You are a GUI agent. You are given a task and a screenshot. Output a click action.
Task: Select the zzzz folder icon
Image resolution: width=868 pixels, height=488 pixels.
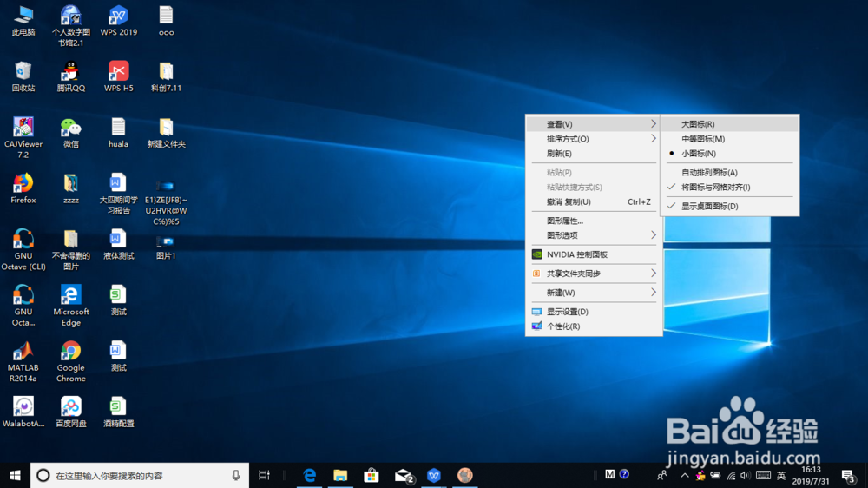point(71,189)
